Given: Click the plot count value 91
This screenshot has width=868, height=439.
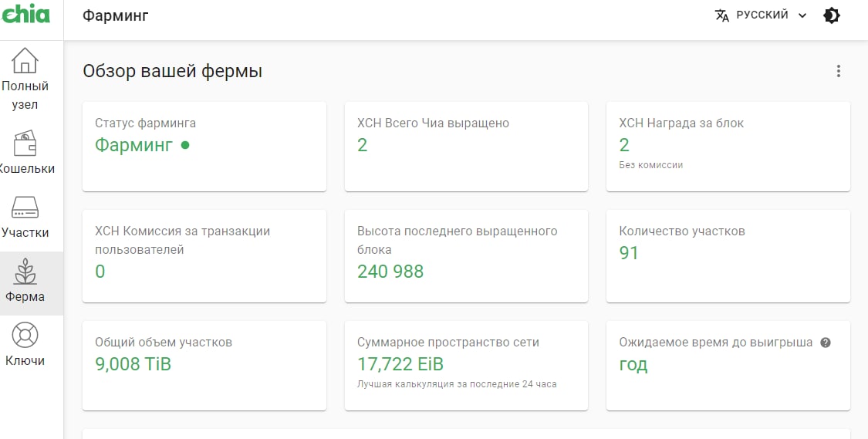Looking at the screenshot, I should [x=629, y=253].
